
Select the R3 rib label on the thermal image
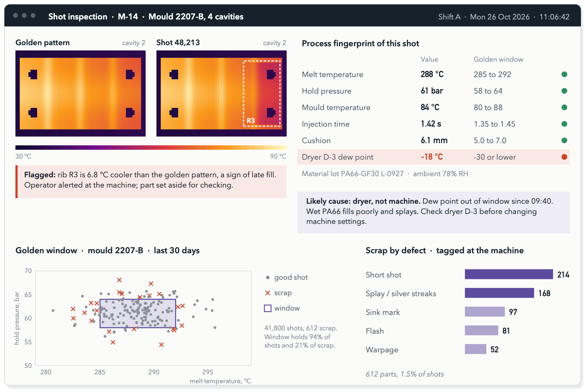click(251, 121)
